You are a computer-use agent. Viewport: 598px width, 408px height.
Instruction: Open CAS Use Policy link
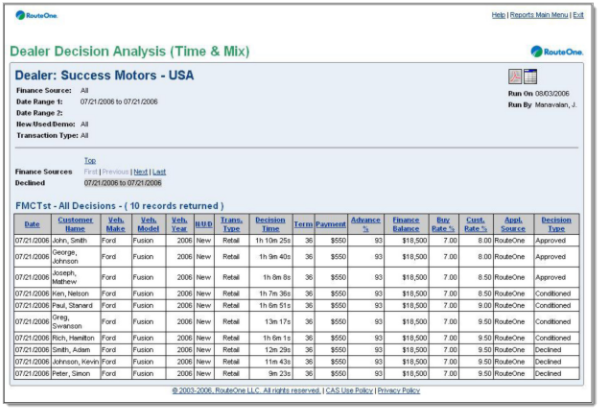point(349,390)
